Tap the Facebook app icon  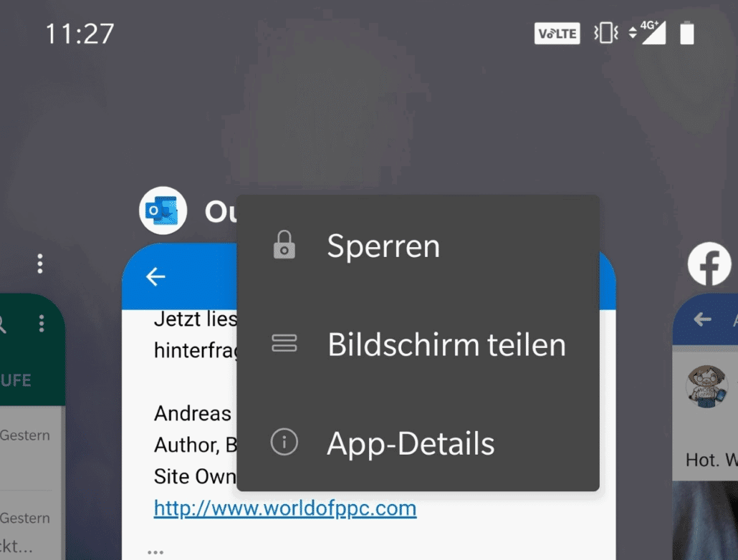[709, 264]
